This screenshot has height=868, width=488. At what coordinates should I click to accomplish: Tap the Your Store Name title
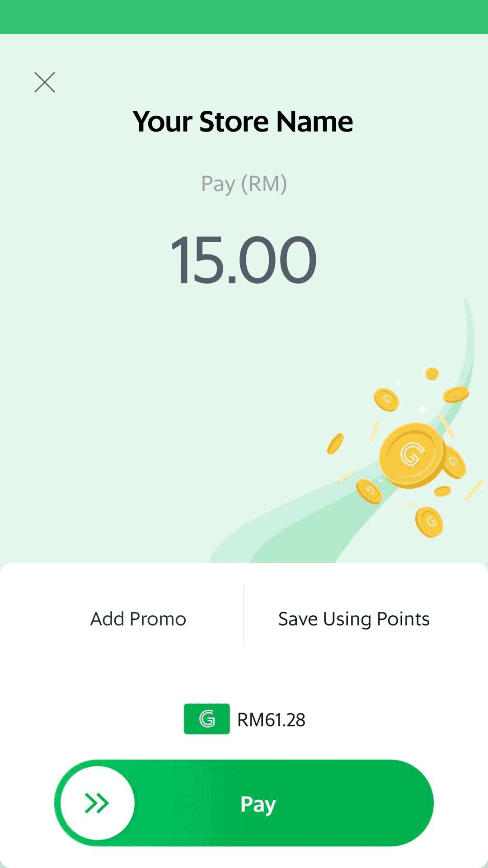click(243, 121)
